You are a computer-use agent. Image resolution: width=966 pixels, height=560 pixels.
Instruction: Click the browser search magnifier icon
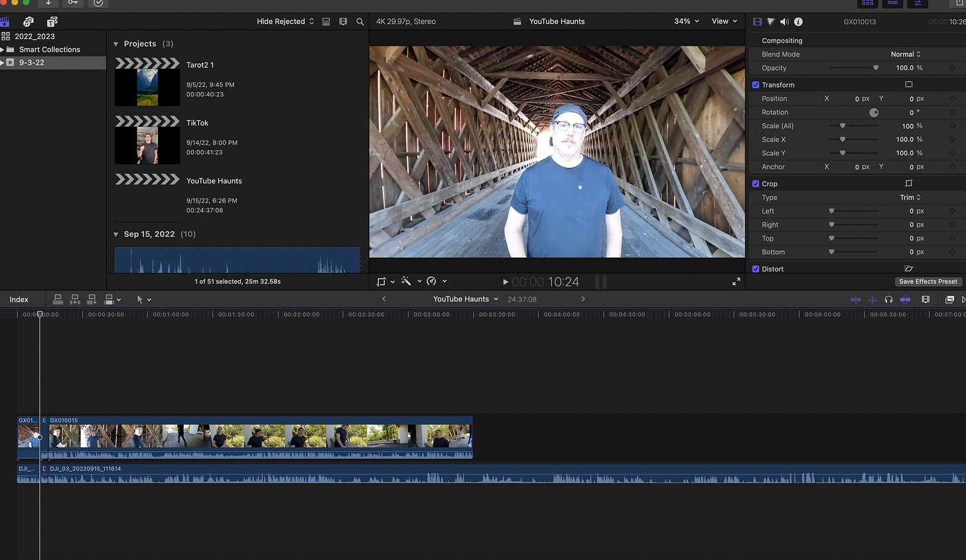[x=360, y=22]
